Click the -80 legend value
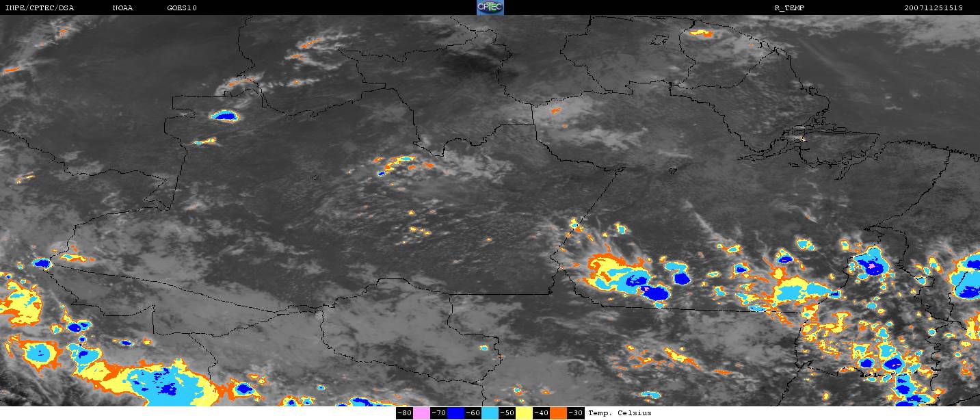 405,413
